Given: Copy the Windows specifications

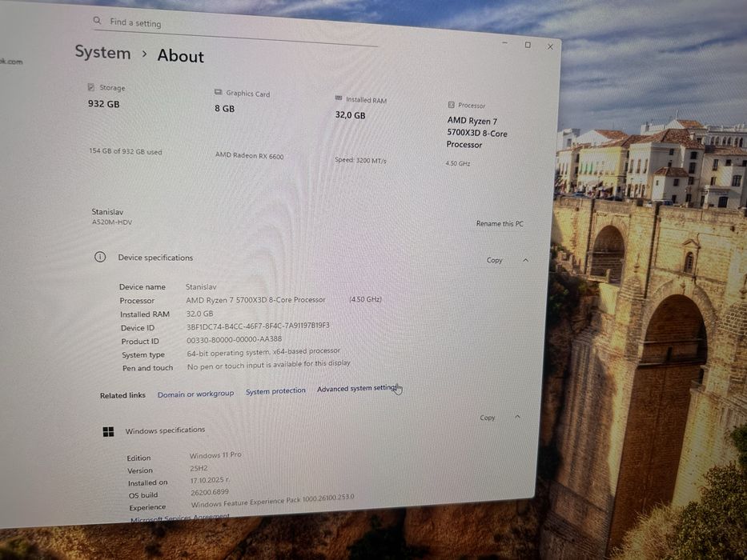Looking at the screenshot, I should tap(487, 418).
